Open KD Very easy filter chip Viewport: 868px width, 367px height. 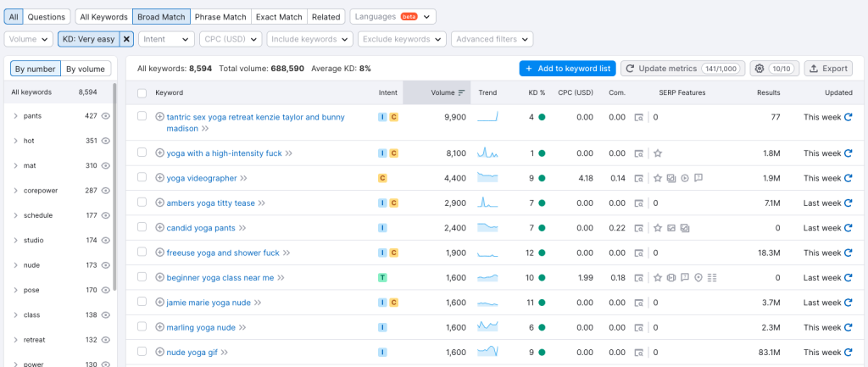click(88, 39)
